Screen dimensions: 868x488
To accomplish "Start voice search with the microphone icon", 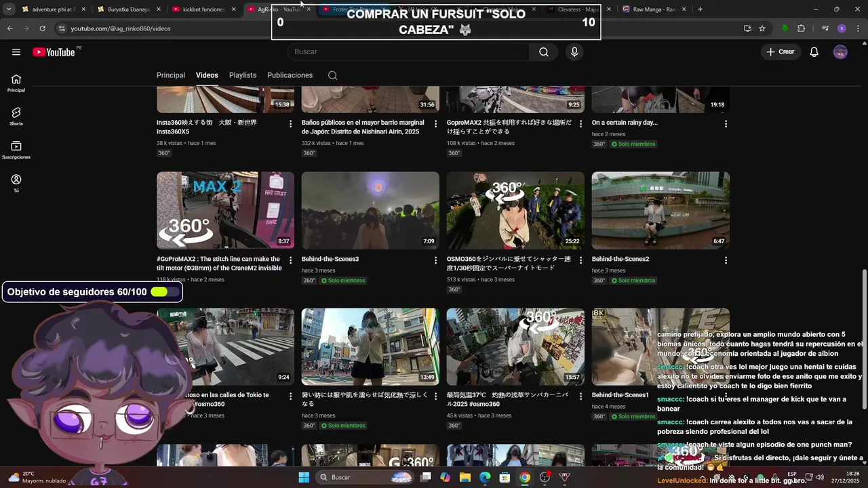I will point(574,52).
